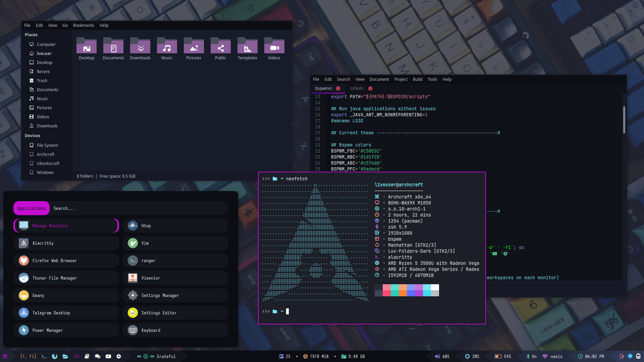Toggle music play/pause in the panel
Viewport: 644px width, 362px height.
pos(146,356)
